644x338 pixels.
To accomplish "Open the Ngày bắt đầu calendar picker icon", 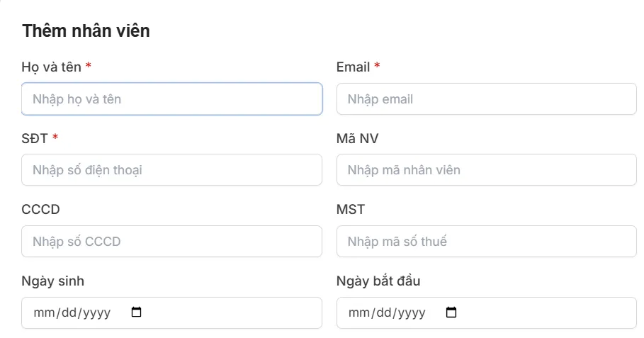I will 451,312.
